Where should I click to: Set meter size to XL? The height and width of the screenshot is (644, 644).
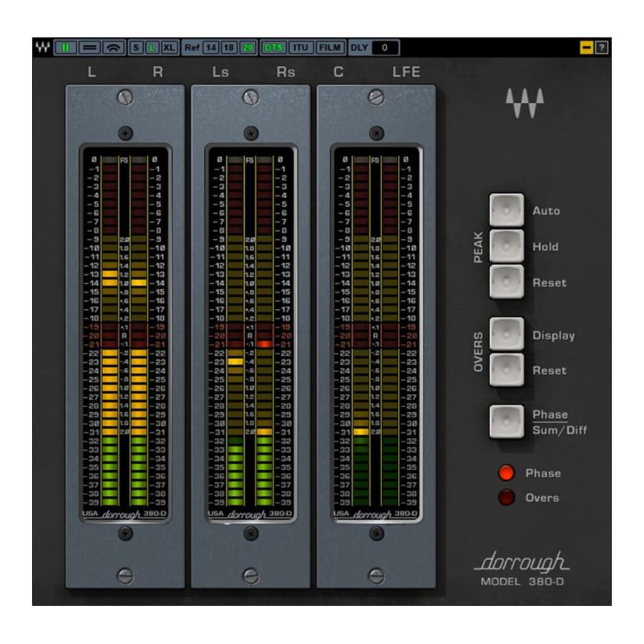tap(169, 48)
